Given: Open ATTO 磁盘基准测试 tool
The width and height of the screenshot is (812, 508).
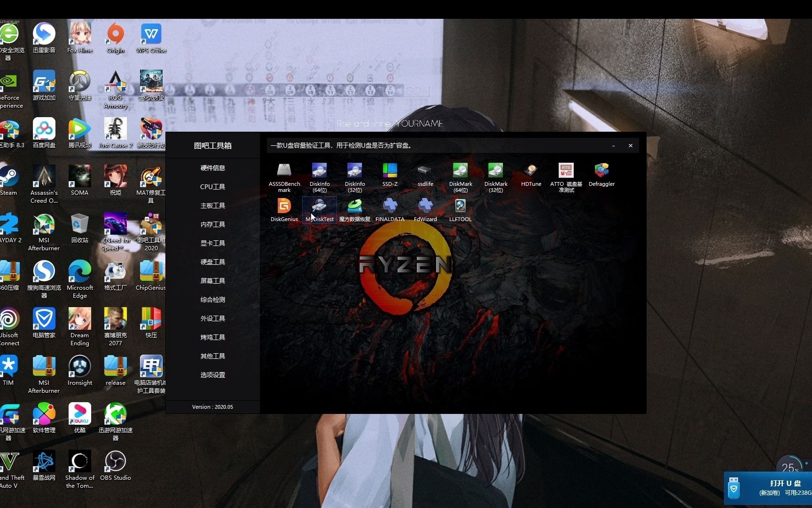Looking at the screenshot, I should pos(566,177).
